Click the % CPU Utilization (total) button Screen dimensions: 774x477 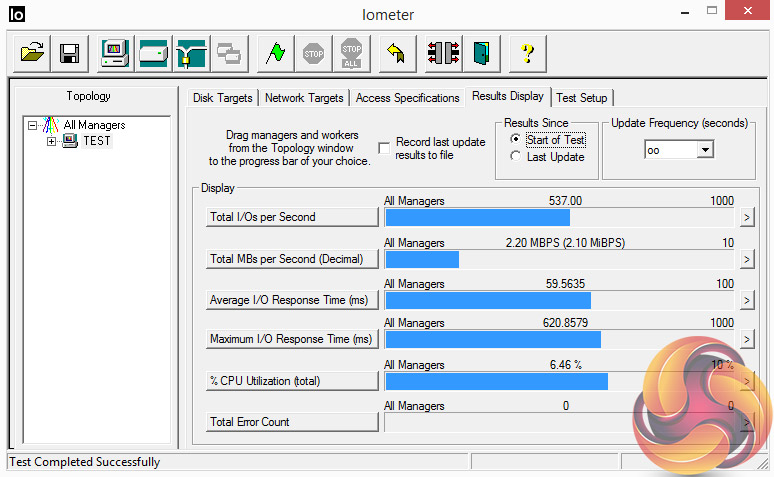(292, 381)
